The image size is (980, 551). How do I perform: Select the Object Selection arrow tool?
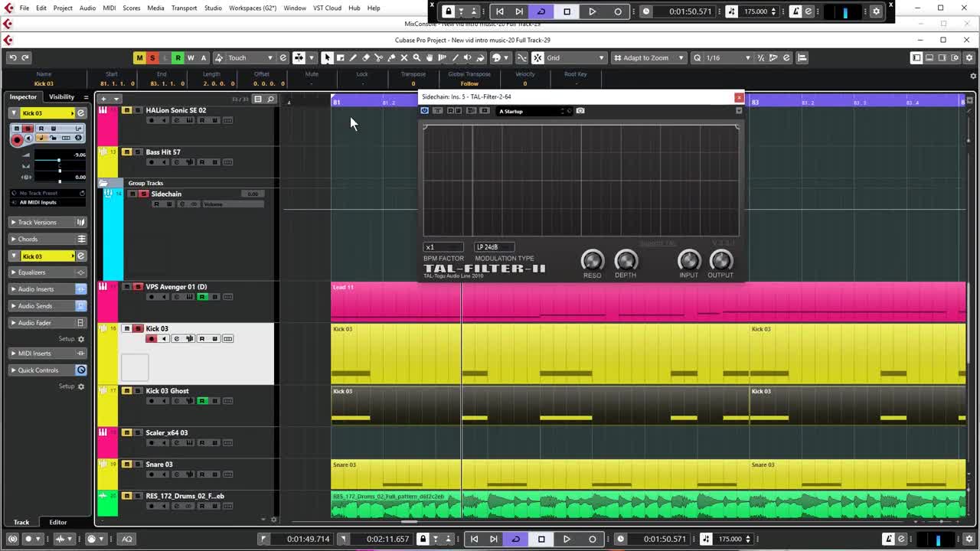pyautogui.click(x=327, y=57)
